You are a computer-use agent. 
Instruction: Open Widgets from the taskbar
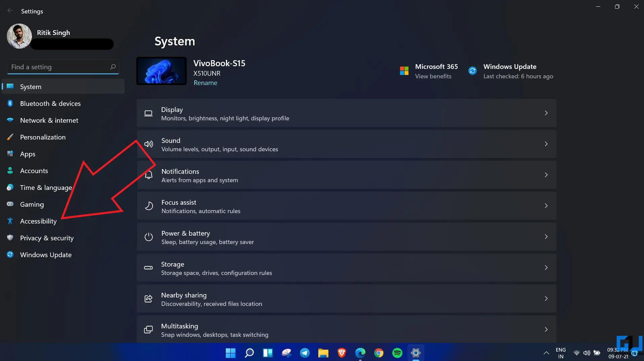pos(268,353)
